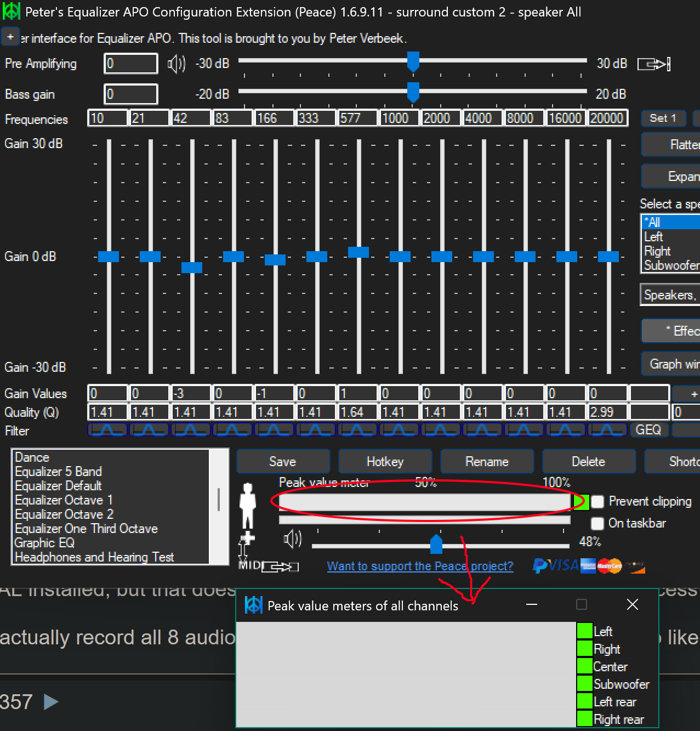Open the filter type icon for the 83 Hz band
This screenshot has width=700, height=731.
point(232,430)
